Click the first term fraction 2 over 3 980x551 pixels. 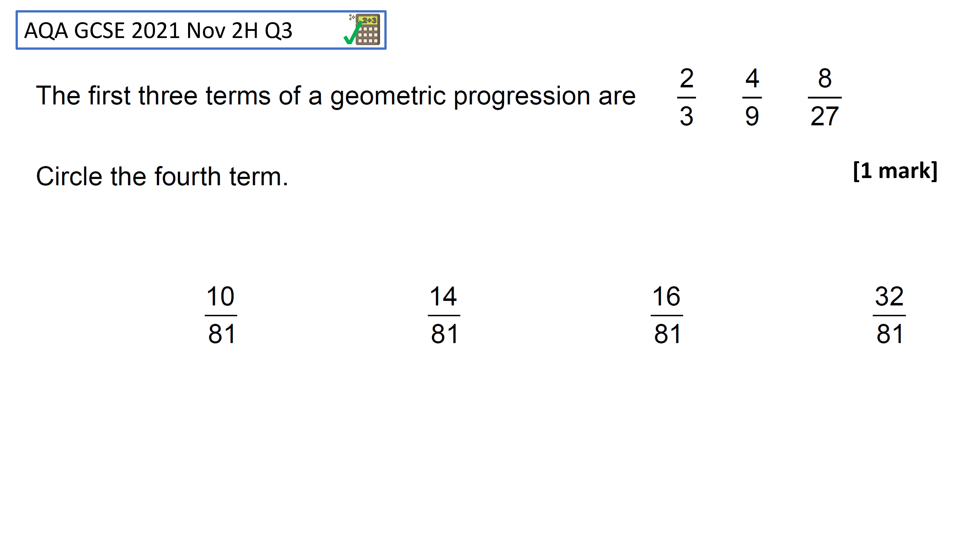pos(687,97)
